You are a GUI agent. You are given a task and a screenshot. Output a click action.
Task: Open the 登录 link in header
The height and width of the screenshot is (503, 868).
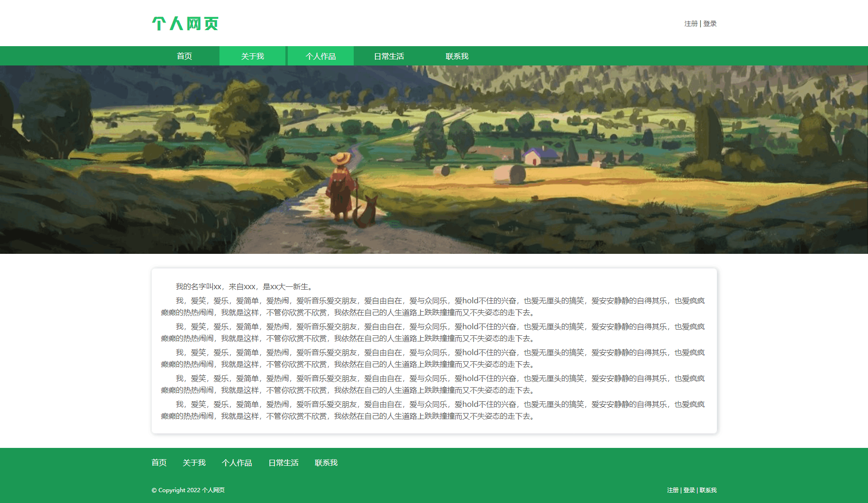(x=710, y=24)
